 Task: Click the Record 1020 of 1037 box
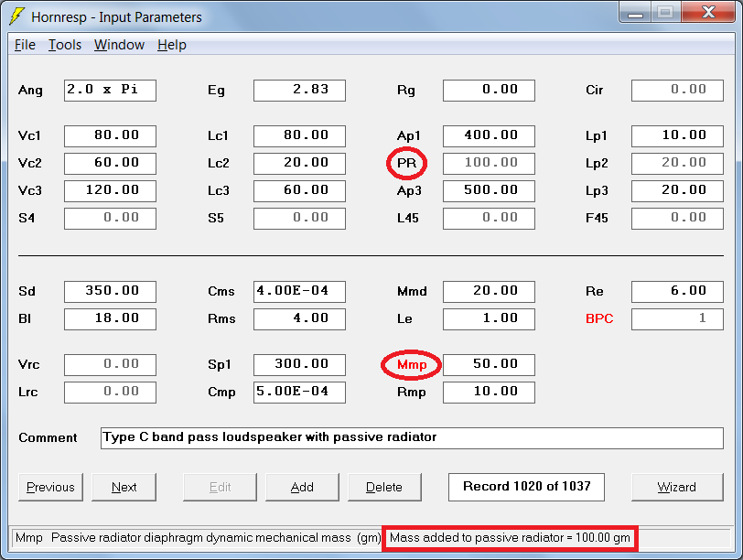(x=526, y=487)
